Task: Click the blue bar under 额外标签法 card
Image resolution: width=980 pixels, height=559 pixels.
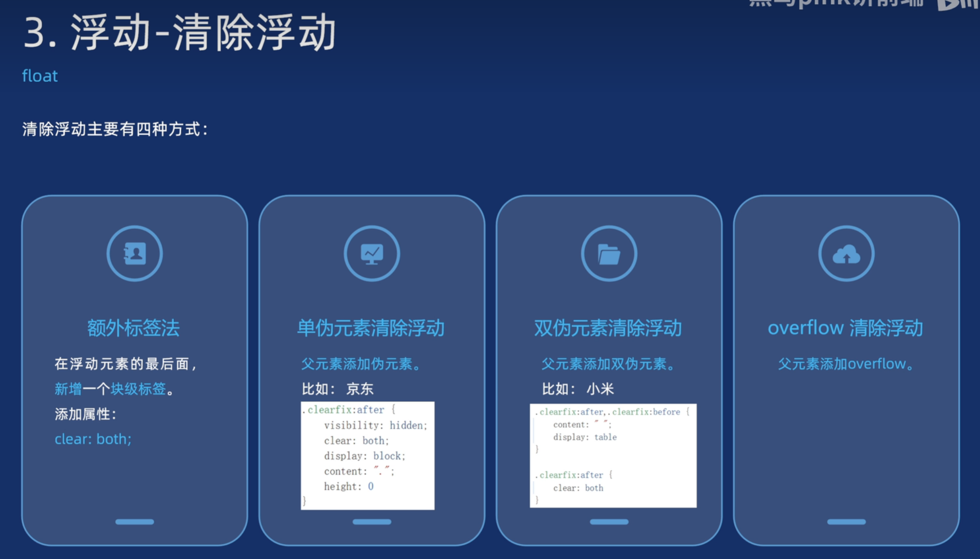Action: pyautogui.click(x=134, y=522)
